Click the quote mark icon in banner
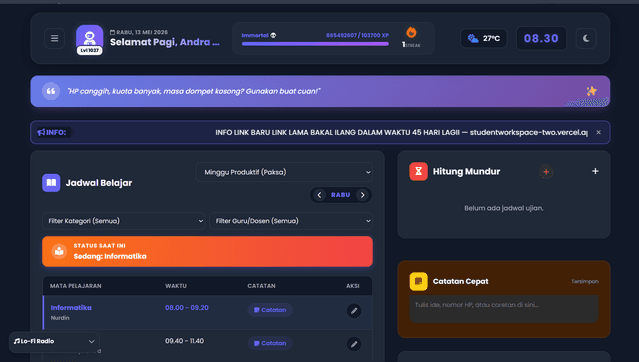Viewport: 639px width, 362px height. [51, 91]
